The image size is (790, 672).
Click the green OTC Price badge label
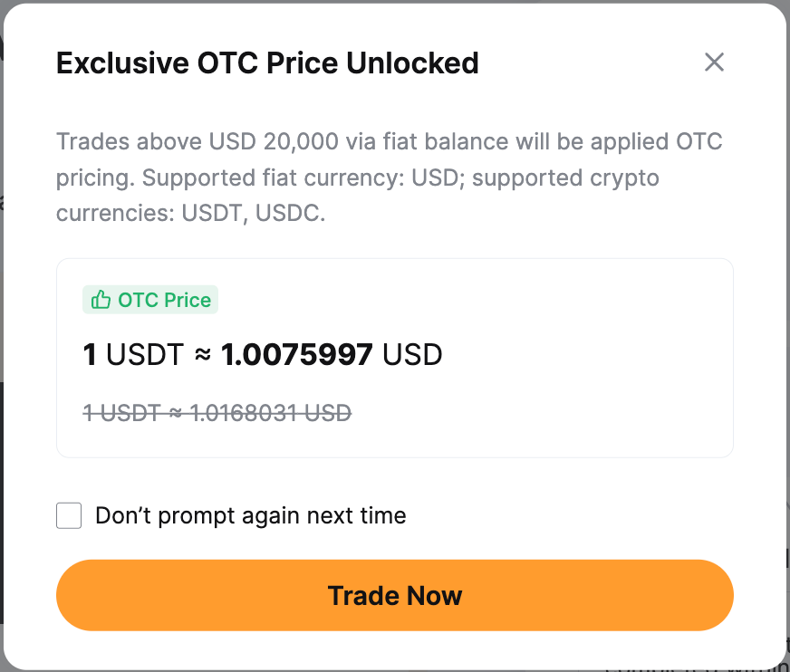164,301
